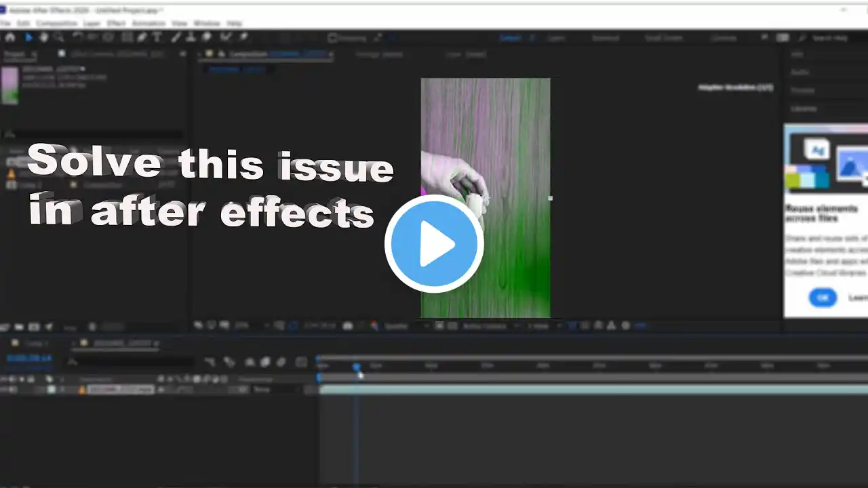Click the Home icon in the toolbar

click(x=11, y=38)
